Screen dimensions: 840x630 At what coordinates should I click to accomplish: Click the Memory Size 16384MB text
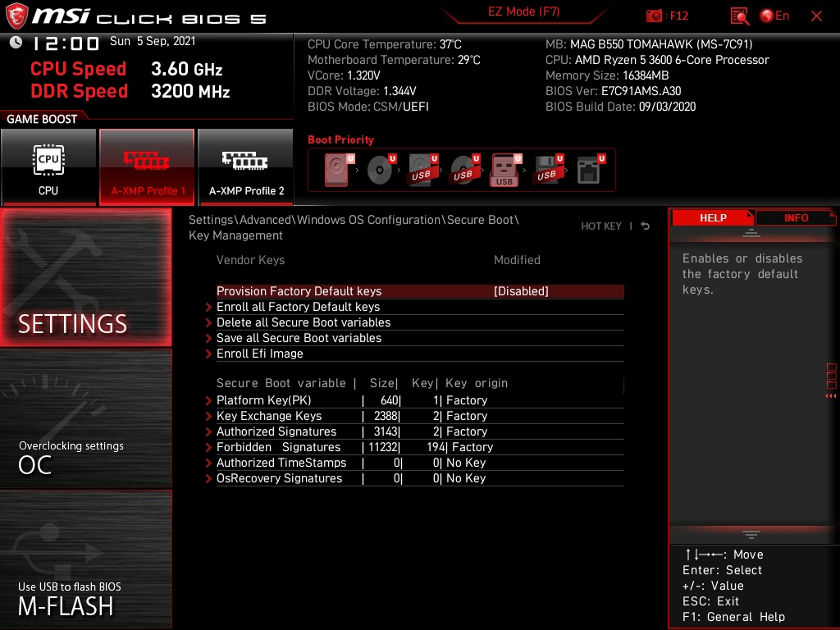607,75
